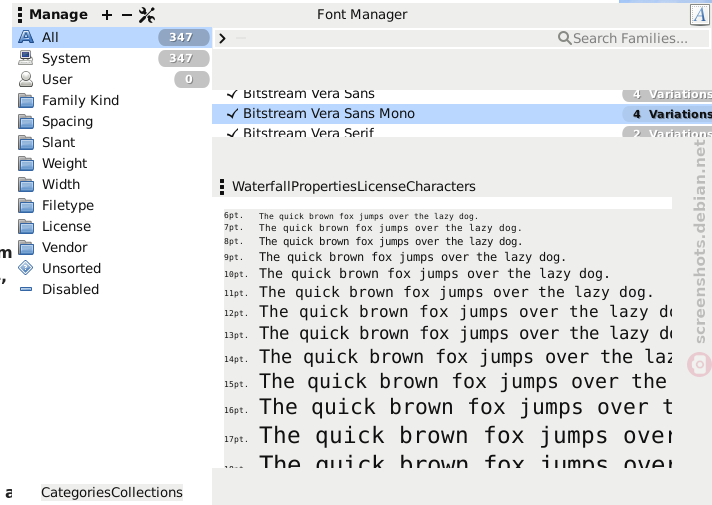
Task: Show Bitstream Vera Sans 4 Variations
Action: [668, 94]
